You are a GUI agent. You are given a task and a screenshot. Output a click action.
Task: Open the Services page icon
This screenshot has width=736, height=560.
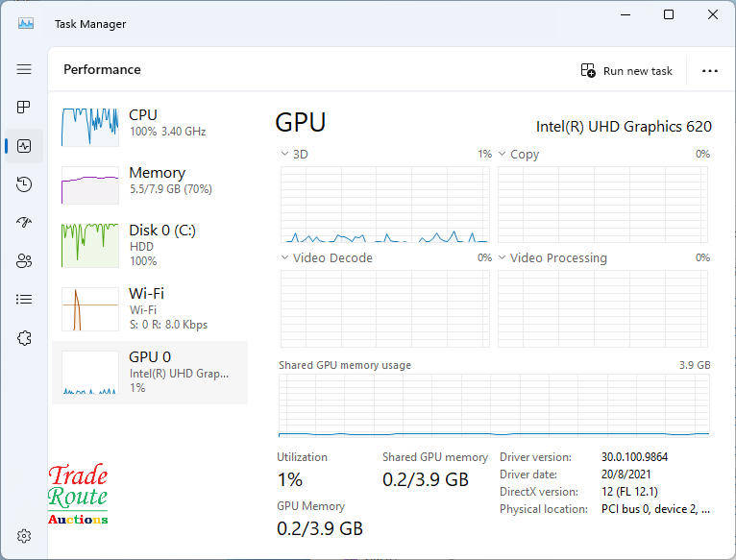(24, 337)
